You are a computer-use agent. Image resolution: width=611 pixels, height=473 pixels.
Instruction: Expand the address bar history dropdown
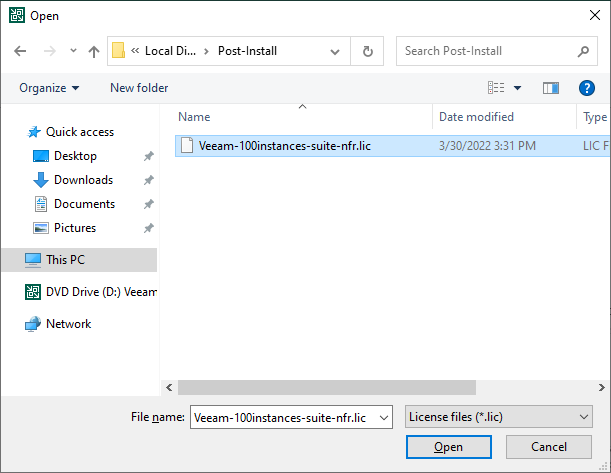335,51
